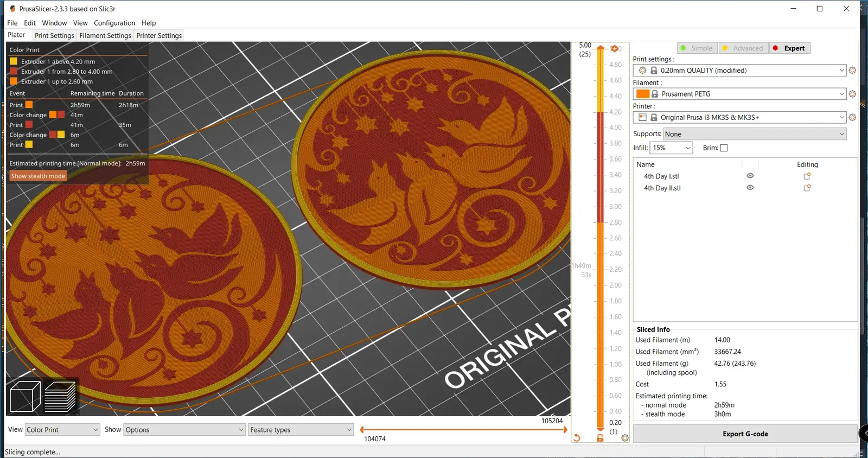Click the left thumb of the horizontal move slider
Image resolution: width=868 pixels, height=458 pixels.
362,430
